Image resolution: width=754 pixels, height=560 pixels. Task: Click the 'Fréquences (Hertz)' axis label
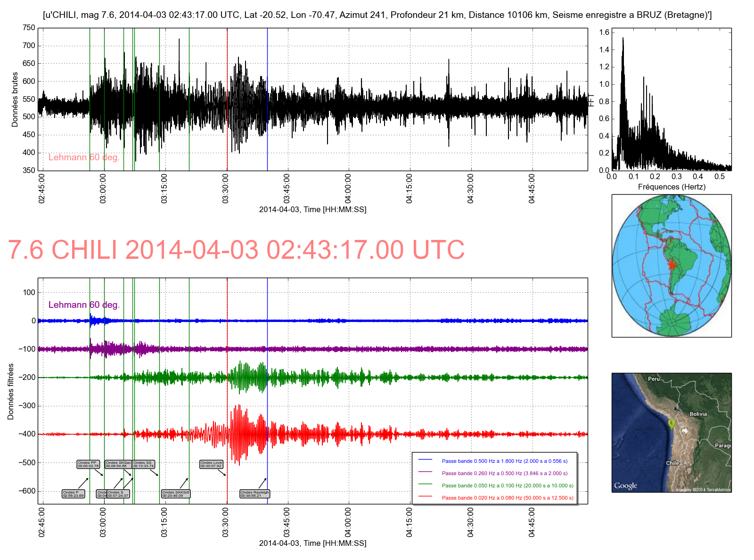672,187
